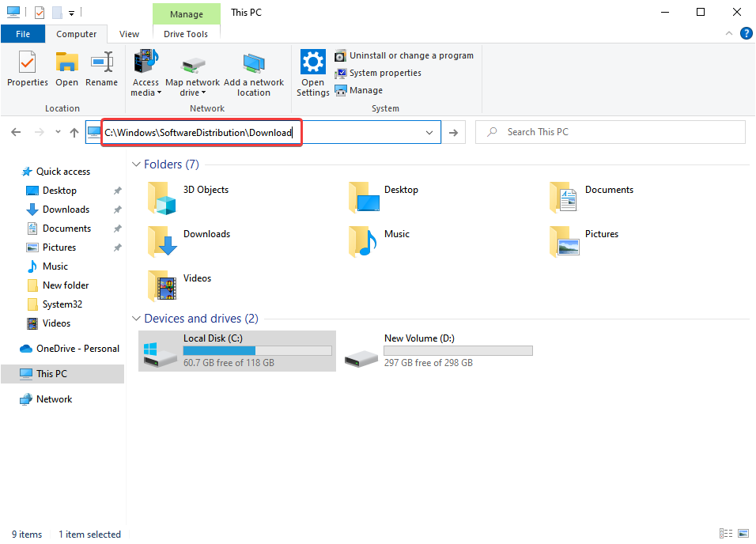The height and width of the screenshot is (544, 756).
Task: Unpin Desktop using its pin icon
Action: tap(117, 191)
